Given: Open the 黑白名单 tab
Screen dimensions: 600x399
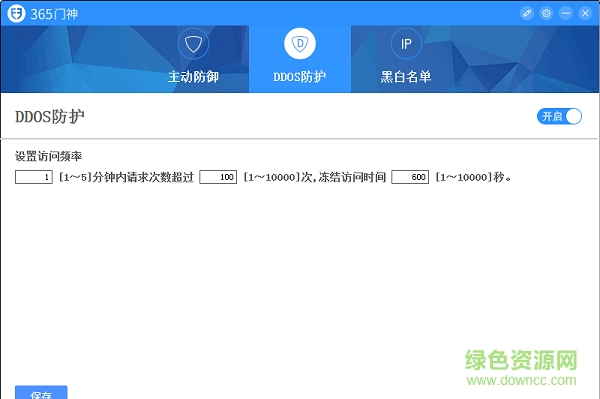Looking at the screenshot, I should [x=406, y=59].
